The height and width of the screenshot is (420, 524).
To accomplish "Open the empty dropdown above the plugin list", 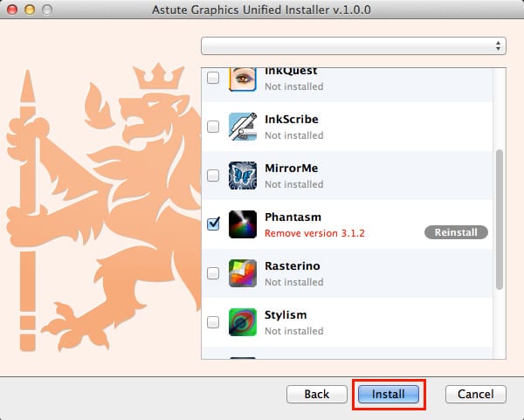I will click(354, 45).
